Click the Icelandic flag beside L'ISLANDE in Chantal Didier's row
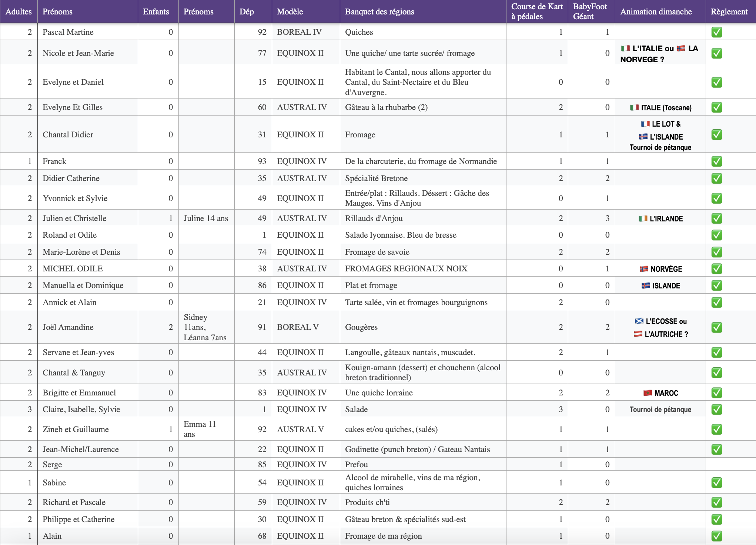756x545 pixels. (x=643, y=137)
